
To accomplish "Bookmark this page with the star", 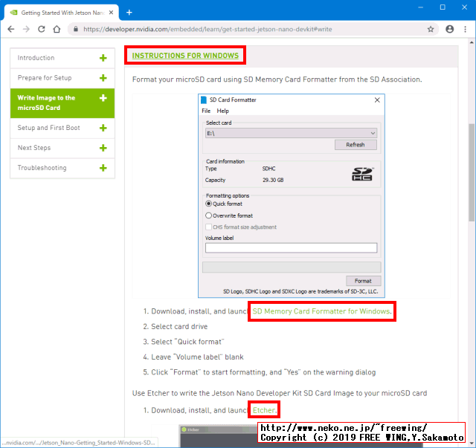I will pyautogui.click(x=431, y=29).
